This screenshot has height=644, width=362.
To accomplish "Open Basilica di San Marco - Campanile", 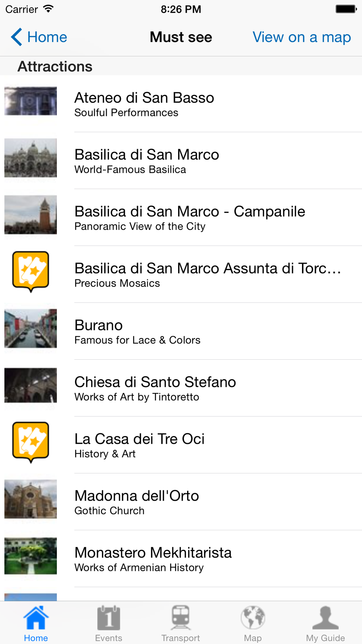I will pyautogui.click(x=190, y=217).
